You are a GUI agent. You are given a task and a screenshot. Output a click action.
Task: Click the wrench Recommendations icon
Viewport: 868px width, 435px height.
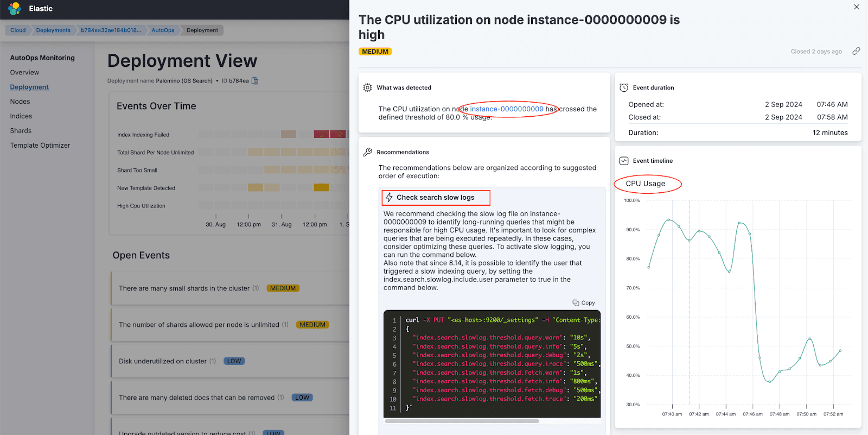point(367,152)
